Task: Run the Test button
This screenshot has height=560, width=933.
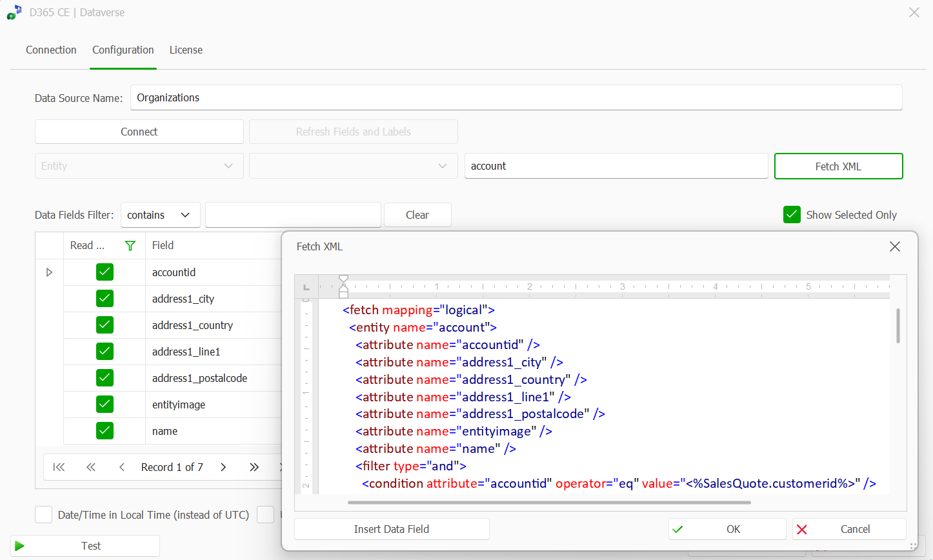Action: pos(85,546)
